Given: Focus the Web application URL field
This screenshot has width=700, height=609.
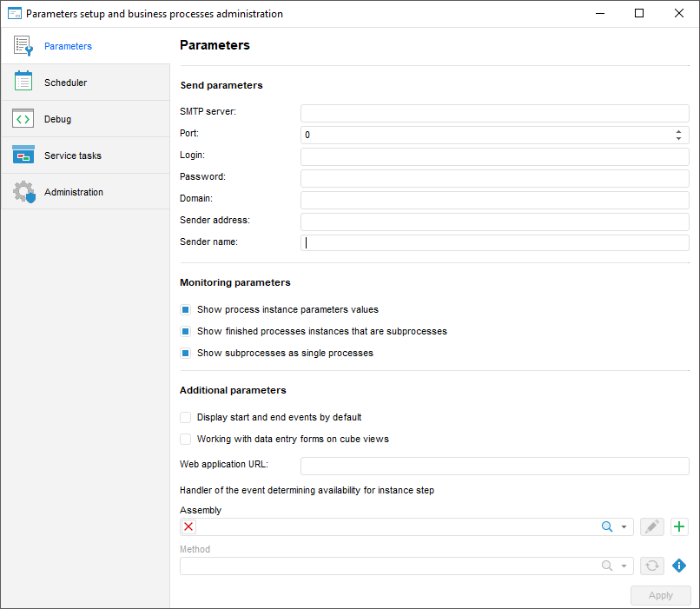Looking at the screenshot, I should [494, 466].
